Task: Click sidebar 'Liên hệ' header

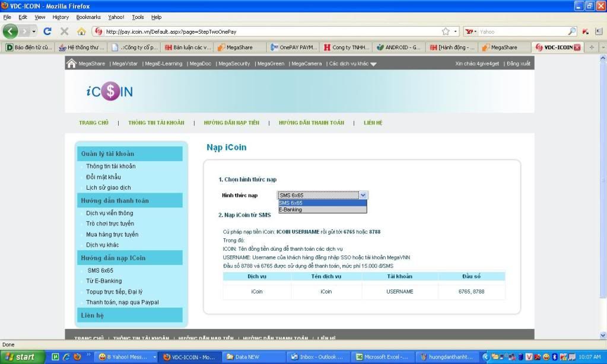Action: point(130,315)
